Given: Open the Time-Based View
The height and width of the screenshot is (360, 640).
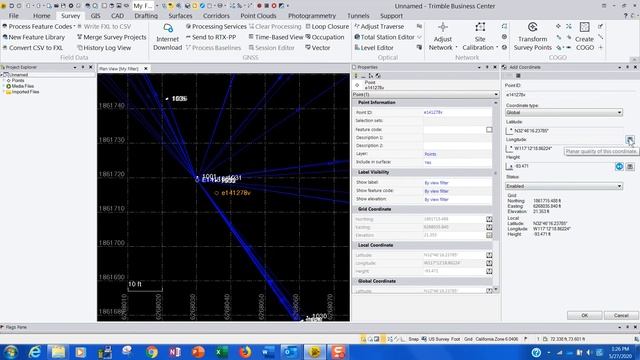Looking at the screenshot, I should click(x=276, y=37).
